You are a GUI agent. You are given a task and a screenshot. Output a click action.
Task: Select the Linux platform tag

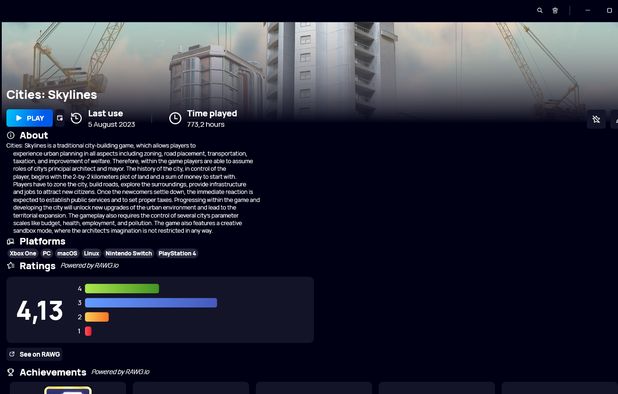point(91,253)
